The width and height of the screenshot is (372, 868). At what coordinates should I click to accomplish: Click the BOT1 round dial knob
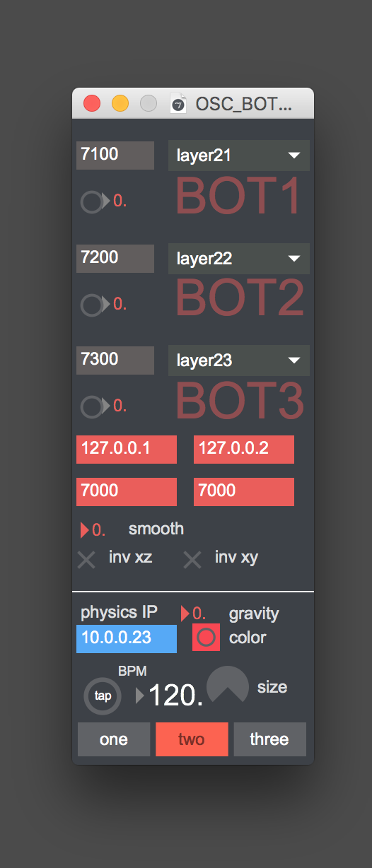(91, 202)
